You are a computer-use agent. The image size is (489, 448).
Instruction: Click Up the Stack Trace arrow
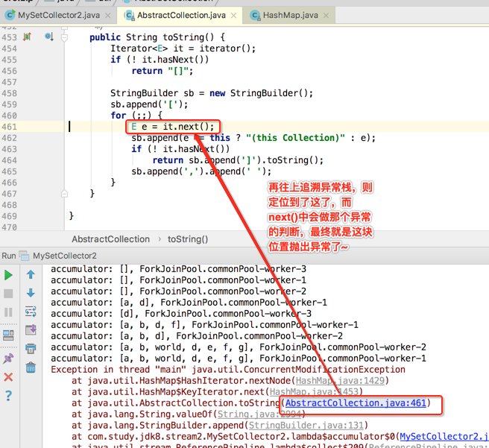(x=31, y=274)
